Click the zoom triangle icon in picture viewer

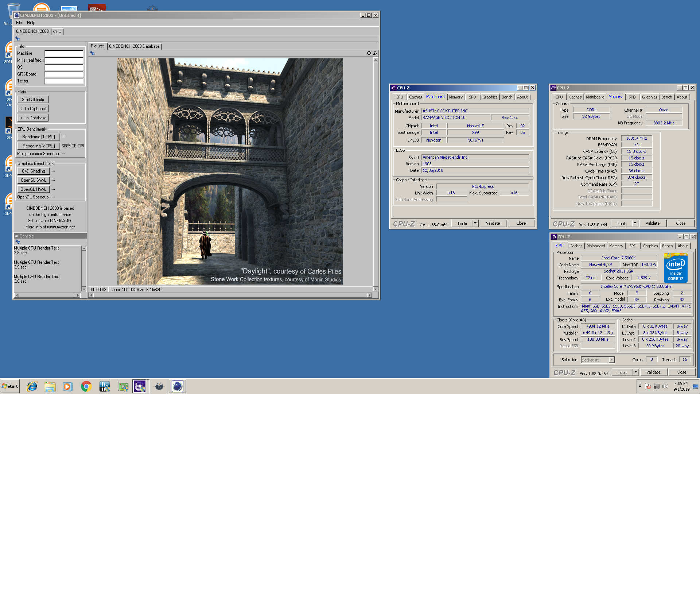pos(375,53)
